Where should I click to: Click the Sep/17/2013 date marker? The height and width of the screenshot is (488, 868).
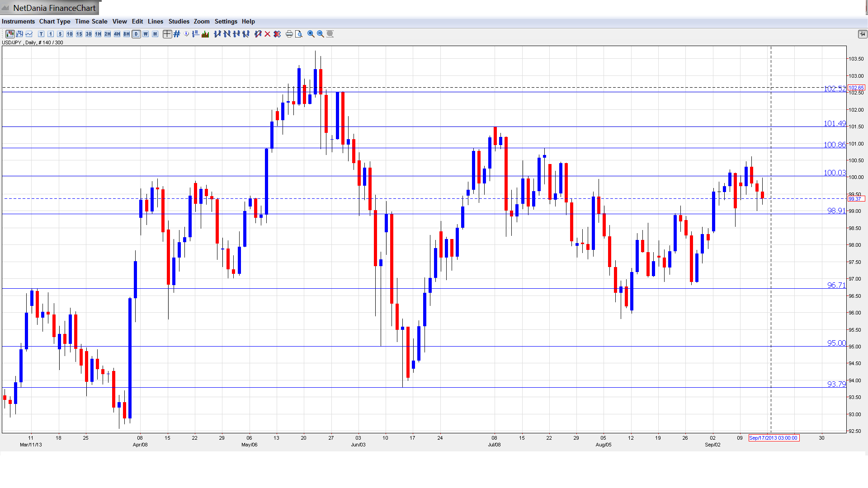[774, 438]
